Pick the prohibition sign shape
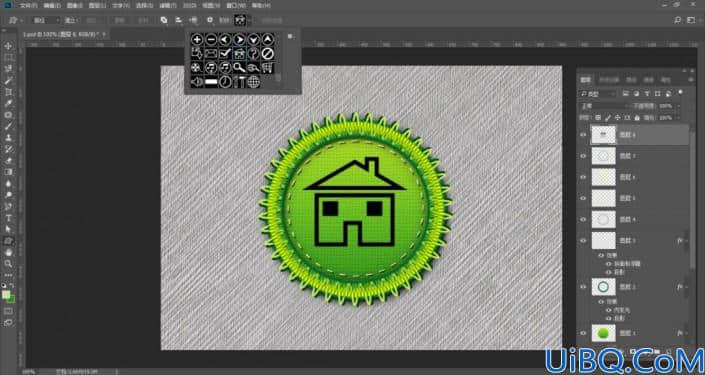This screenshot has height=375, width=705. point(268,54)
